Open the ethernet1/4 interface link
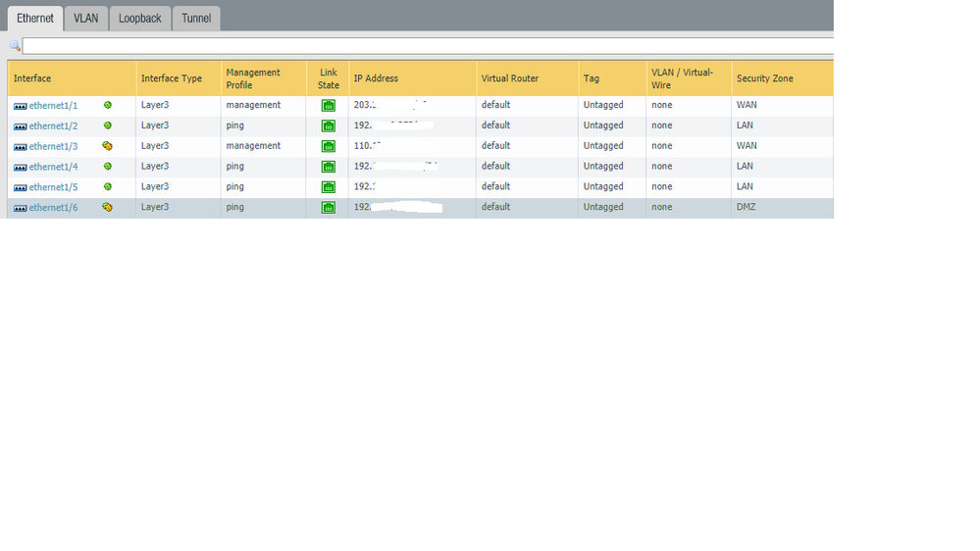Screen dimensions: 980x551 (53, 167)
